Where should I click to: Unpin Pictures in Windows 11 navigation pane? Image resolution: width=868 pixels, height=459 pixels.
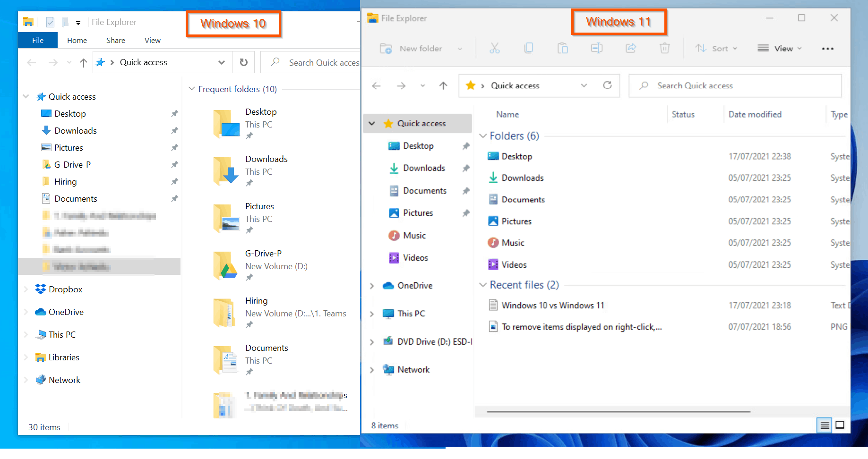tap(466, 213)
